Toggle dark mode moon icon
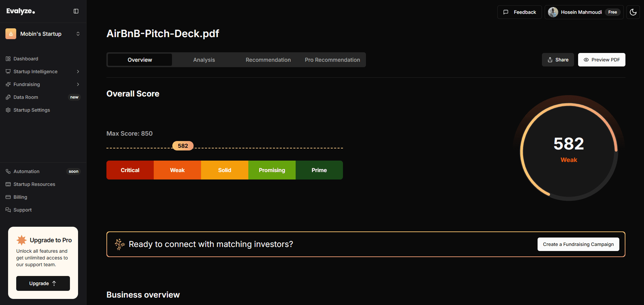This screenshot has width=644, height=305. [633, 12]
